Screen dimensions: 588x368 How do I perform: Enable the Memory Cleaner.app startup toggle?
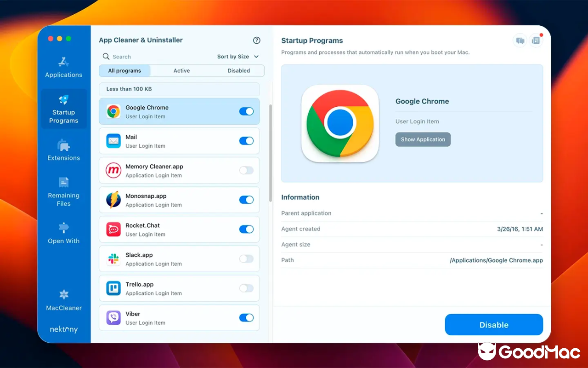[246, 170]
